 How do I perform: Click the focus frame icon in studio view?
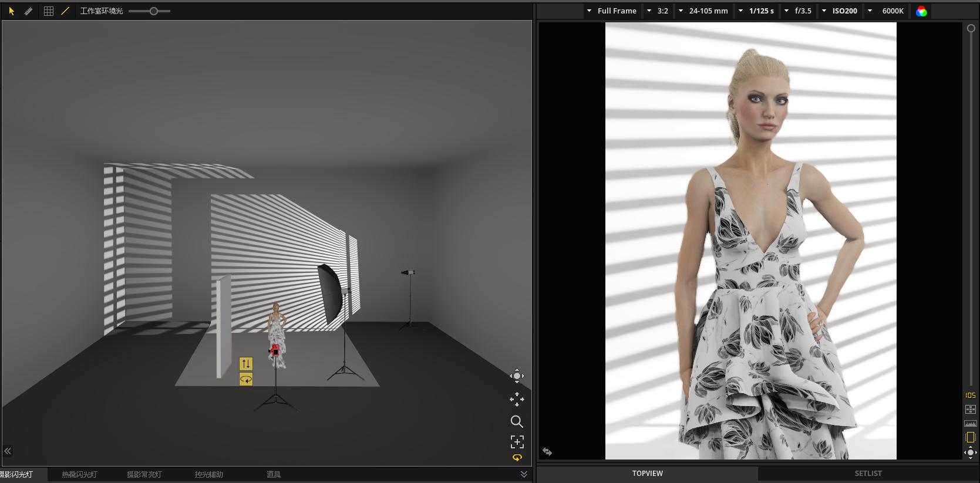coord(517,441)
